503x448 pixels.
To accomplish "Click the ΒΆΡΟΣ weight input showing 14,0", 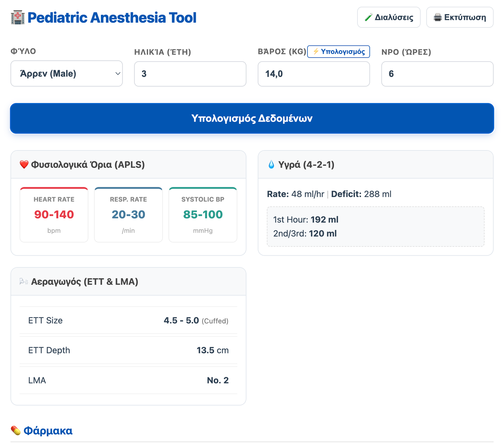I will [314, 74].
